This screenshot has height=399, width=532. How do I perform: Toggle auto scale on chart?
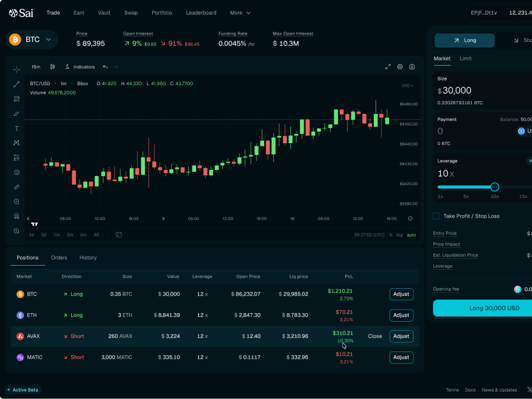click(x=411, y=235)
